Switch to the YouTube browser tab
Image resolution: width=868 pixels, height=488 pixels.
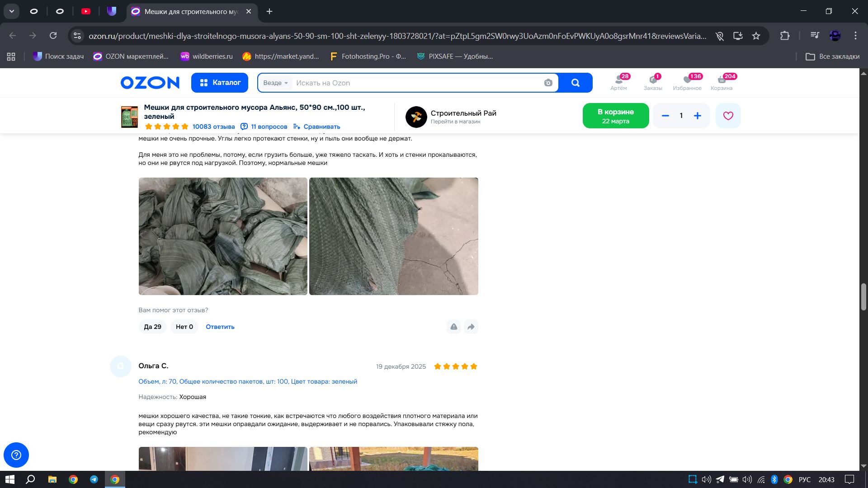point(86,11)
